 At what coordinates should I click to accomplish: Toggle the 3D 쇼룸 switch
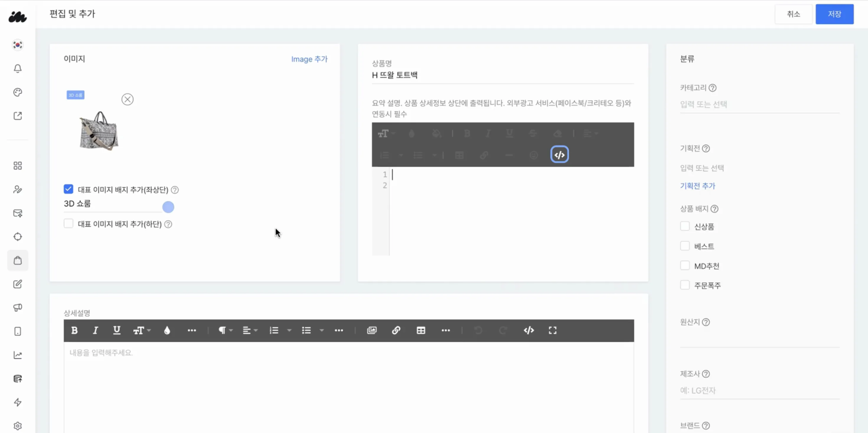click(x=168, y=207)
